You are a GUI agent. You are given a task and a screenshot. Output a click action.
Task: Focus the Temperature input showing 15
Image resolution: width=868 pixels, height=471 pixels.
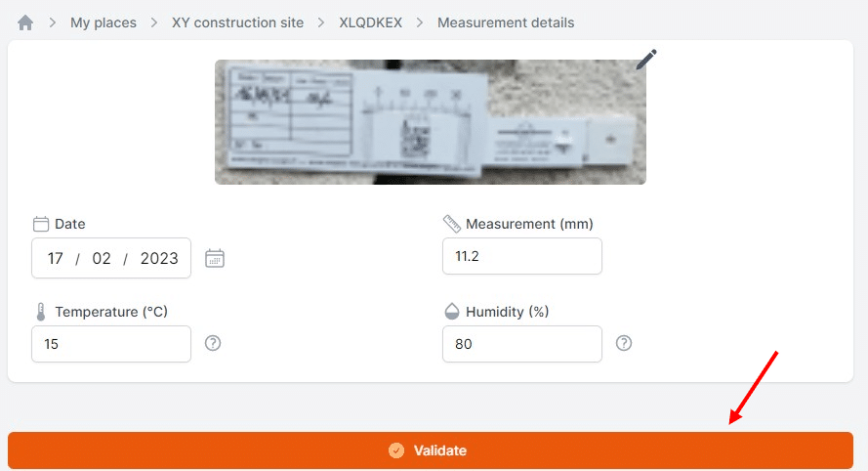coord(111,344)
